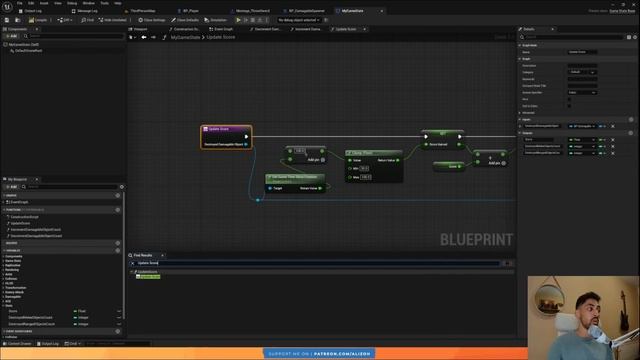The width and height of the screenshot is (640, 360).
Task: Click Add pin on the add node
Action: [x=497, y=163]
